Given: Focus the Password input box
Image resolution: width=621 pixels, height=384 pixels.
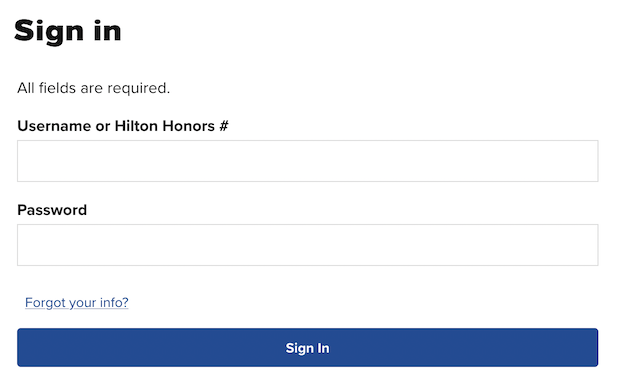Looking at the screenshot, I should pyautogui.click(x=307, y=245).
